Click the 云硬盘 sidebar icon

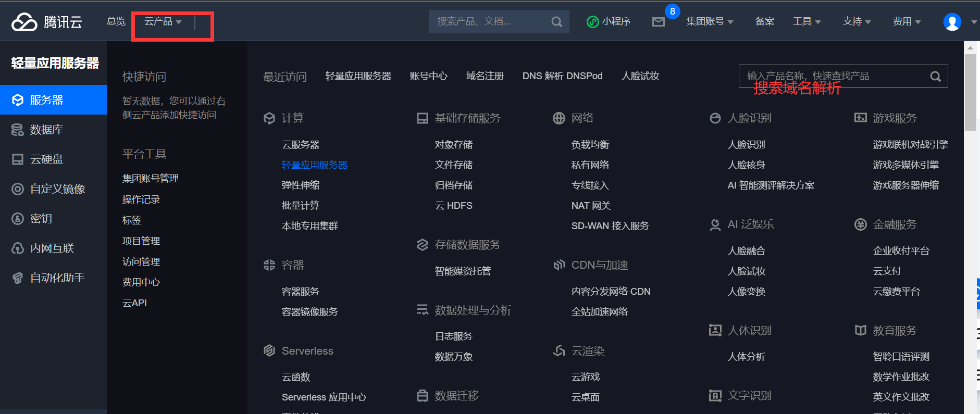[x=18, y=159]
